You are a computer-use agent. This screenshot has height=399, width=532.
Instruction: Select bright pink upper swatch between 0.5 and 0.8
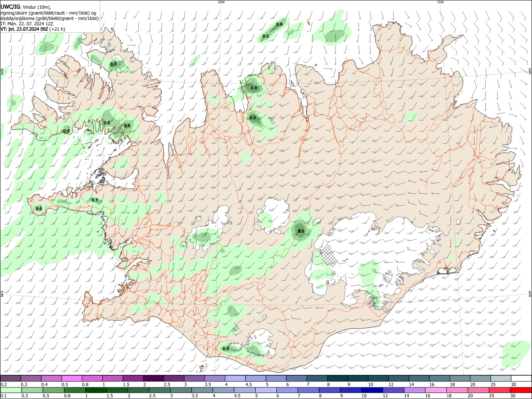click(x=71, y=379)
